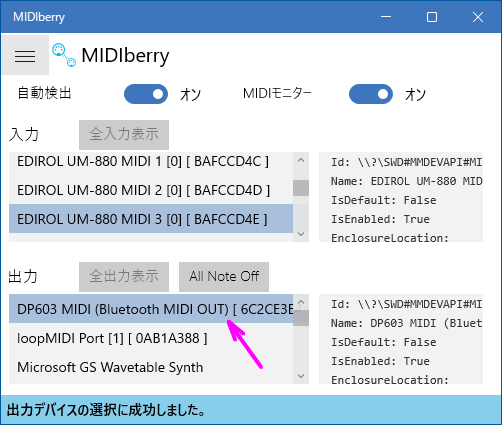Select input EDIROL UM-880 MIDI 2

[151, 190]
